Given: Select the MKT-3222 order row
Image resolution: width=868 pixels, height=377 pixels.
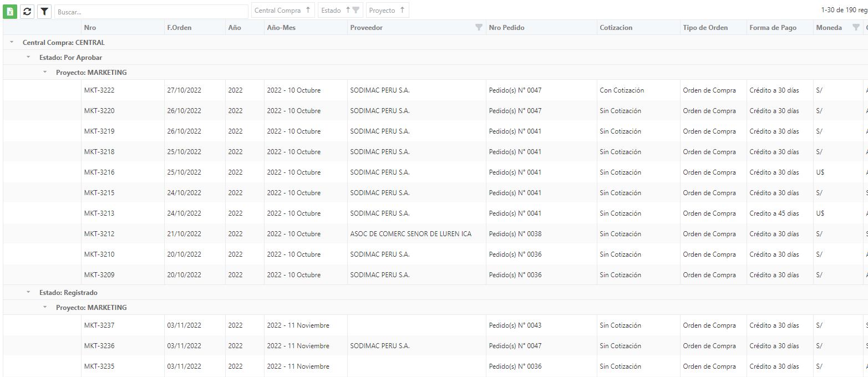Looking at the screenshot, I should tap(435, 90).
